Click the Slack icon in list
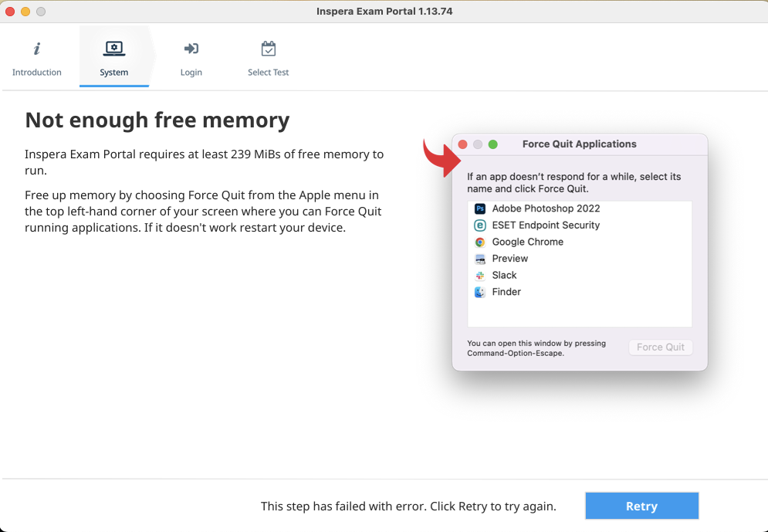The width and height of the screenshot is (768, 532). click(x=480, y=276)
